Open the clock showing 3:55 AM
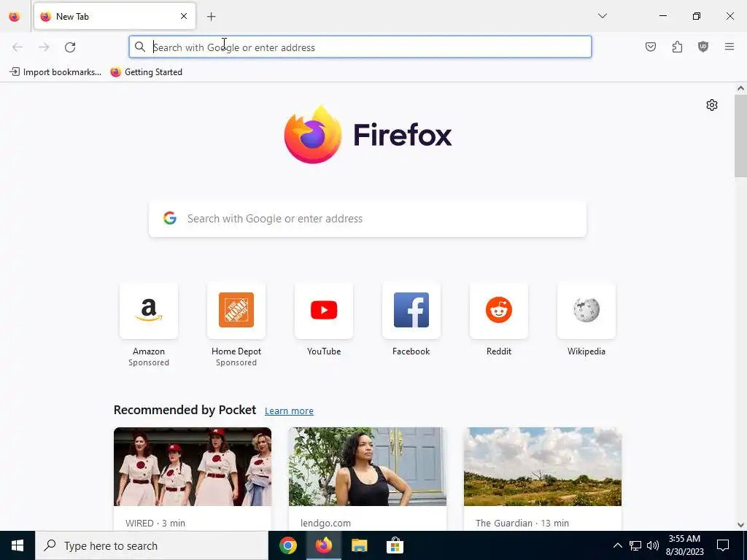This screenshot has width=747, height=560. pyautogui.click(x=684, y=545)
